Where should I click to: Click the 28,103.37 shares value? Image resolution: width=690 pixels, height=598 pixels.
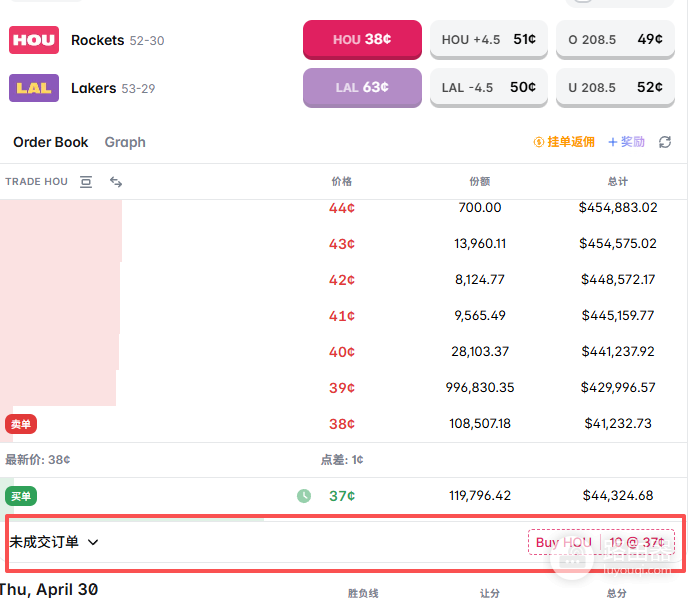tap(480, 352)
